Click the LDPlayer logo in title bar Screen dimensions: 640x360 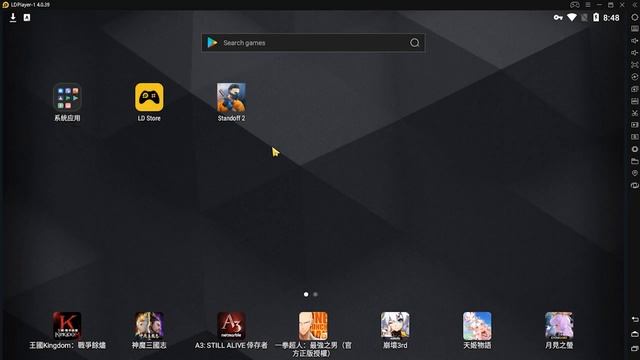pos(5,4)
